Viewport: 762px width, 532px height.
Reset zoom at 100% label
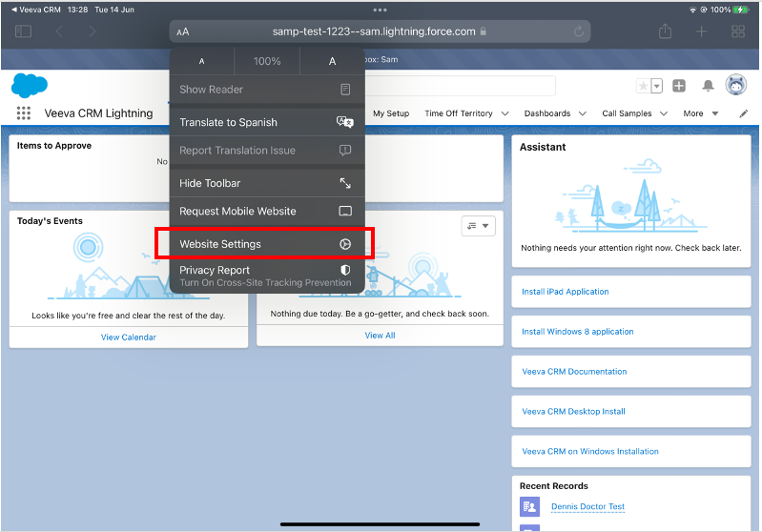click(267, 61)
